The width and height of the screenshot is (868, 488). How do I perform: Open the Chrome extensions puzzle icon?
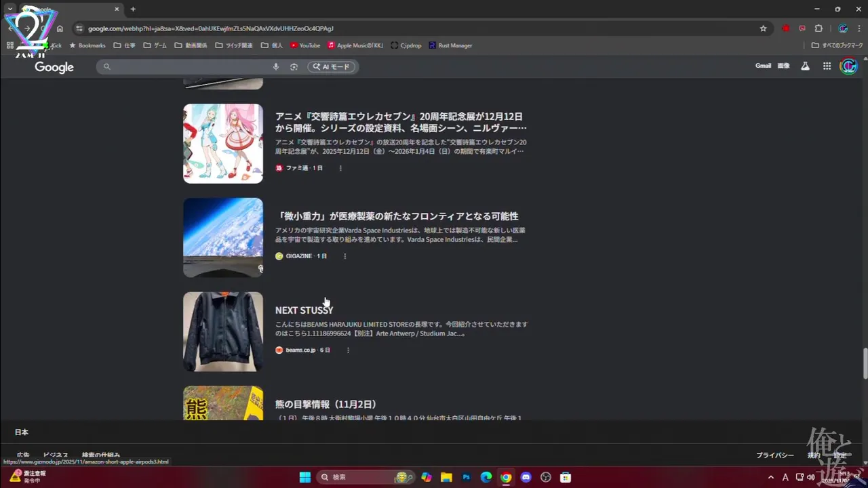coord(818,28)
